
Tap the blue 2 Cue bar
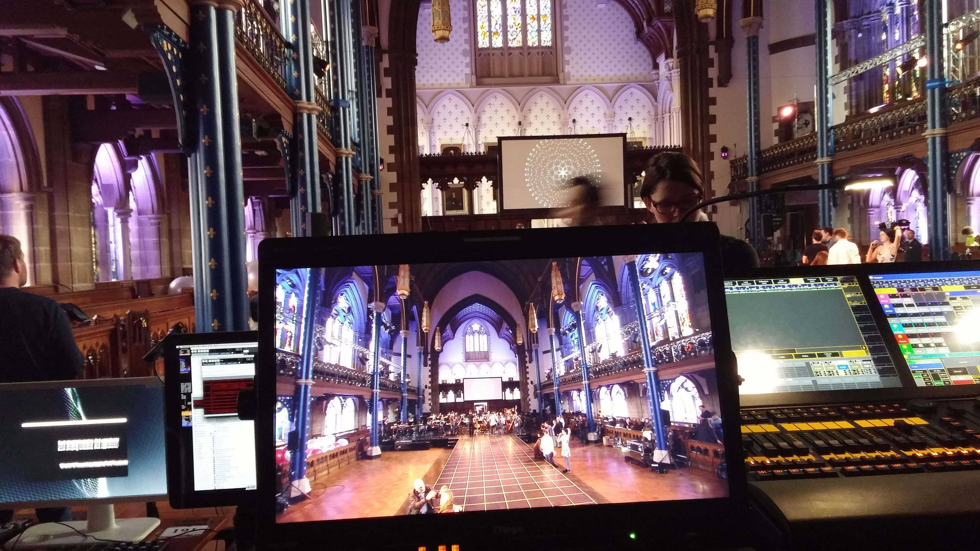pos(926,367)
